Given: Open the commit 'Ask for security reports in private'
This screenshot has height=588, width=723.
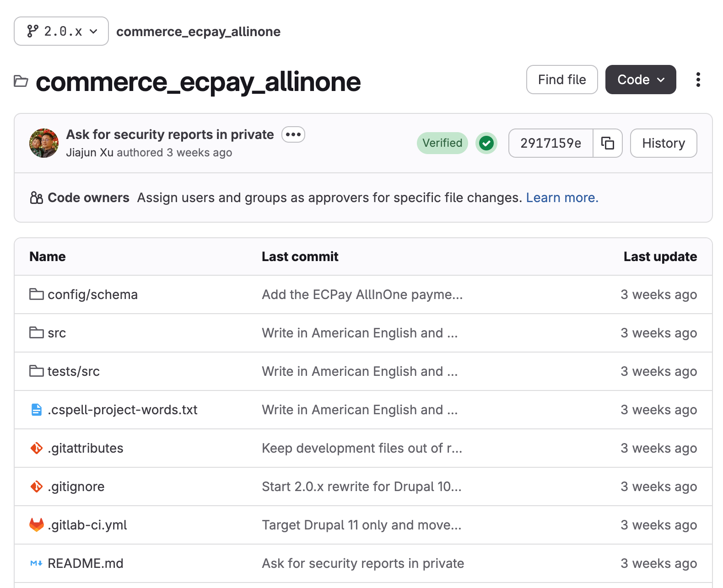Looking at the screenshot, I should (170, 134).
